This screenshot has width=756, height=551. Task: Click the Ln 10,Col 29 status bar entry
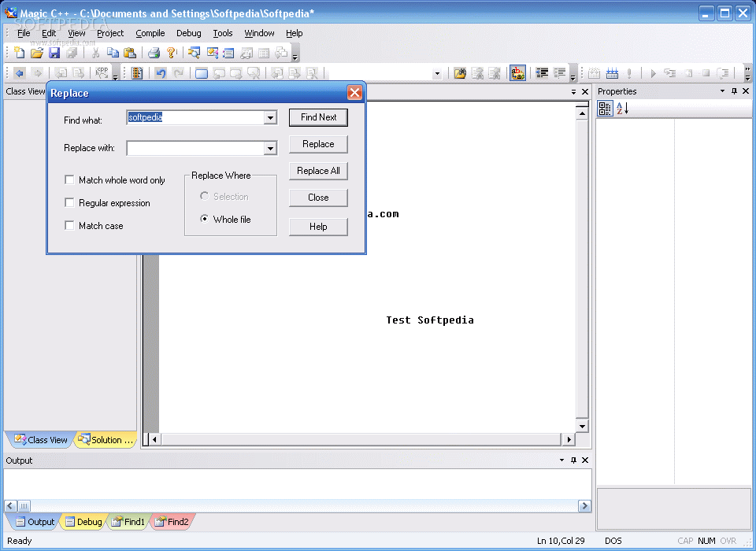click(x=560, y=541)
